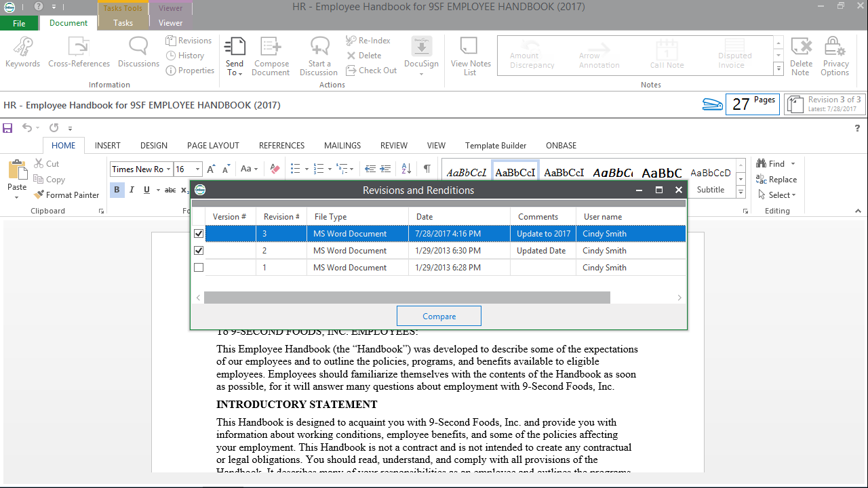Open the INSERT ribbon tab
Image resolution: width=868 pixels, height=488 pixels.
click(108, 146)
